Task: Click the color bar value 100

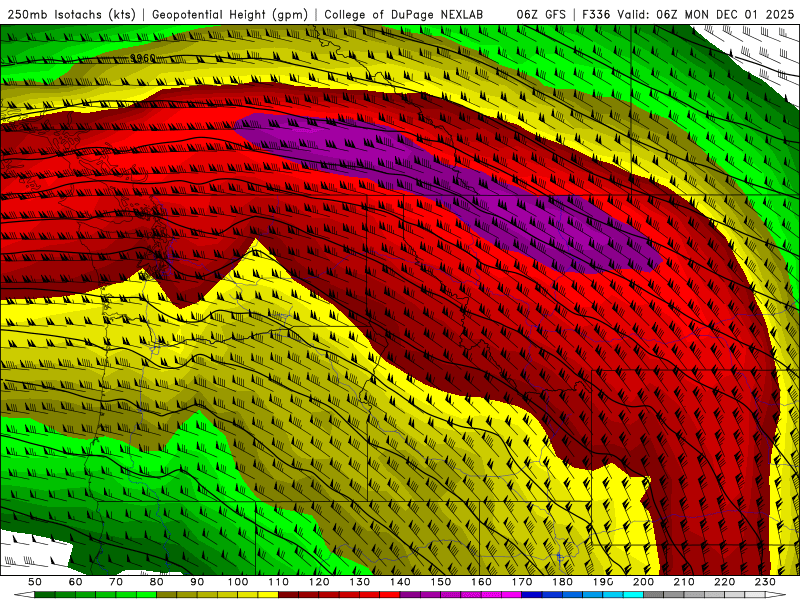Action: (238, 582)
